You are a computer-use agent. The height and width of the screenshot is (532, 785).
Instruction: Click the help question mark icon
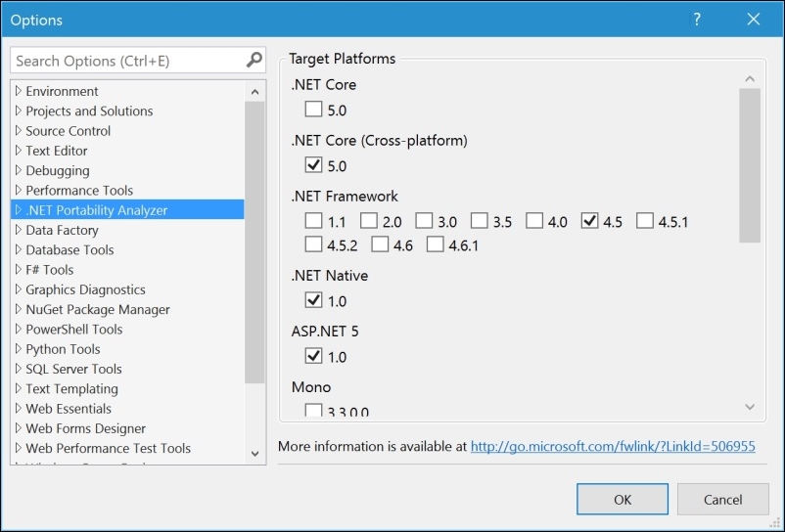pyautogui.click(x=696, y=20)
